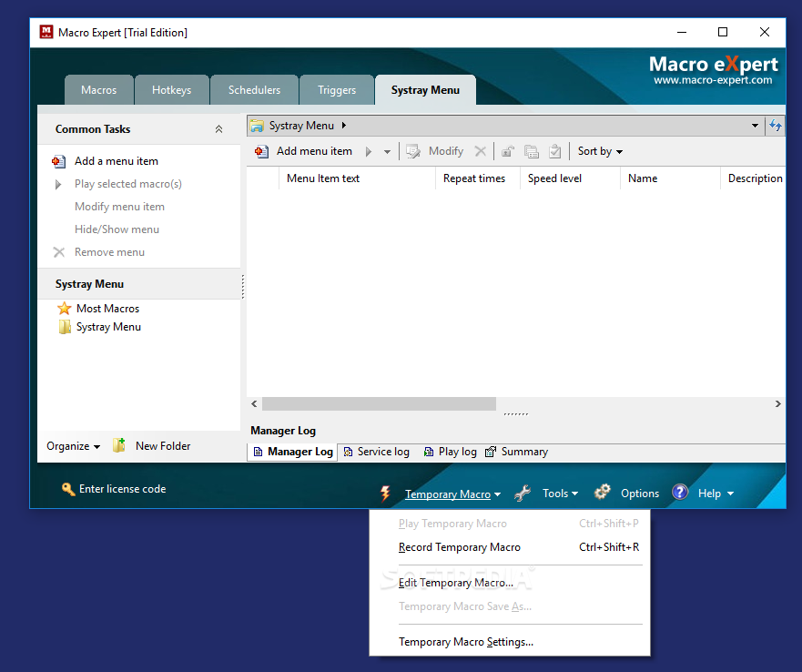Click the Enter license code key icon
The image size is (802, 672).
[67, 489]
